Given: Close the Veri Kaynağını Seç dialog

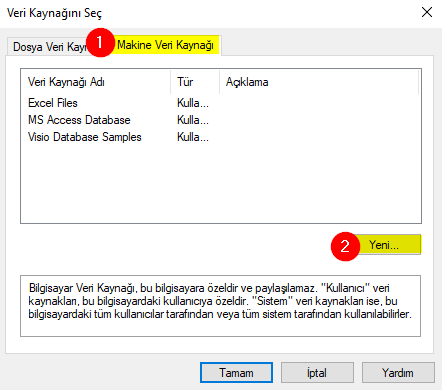Looking at the screenshot, I should 427,13.
